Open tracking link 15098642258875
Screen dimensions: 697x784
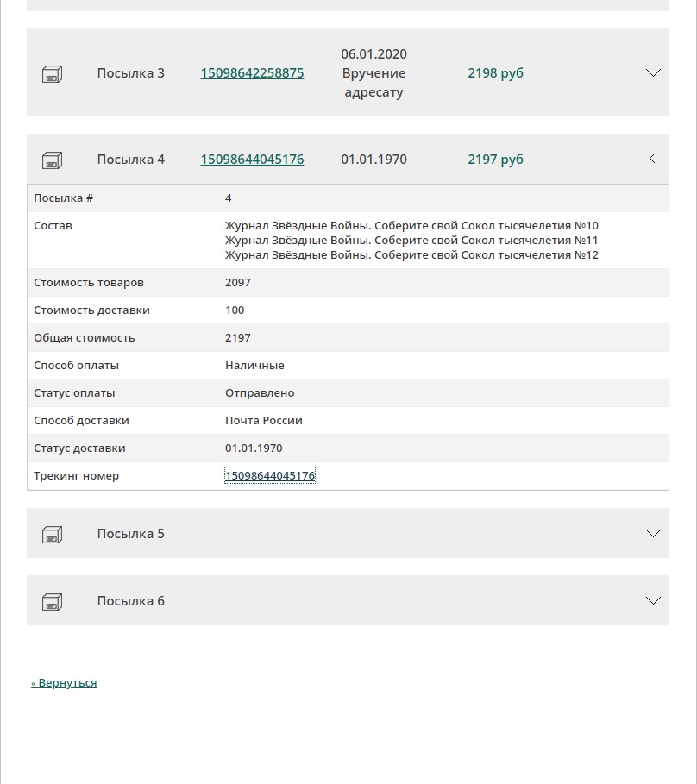[252, 73]
